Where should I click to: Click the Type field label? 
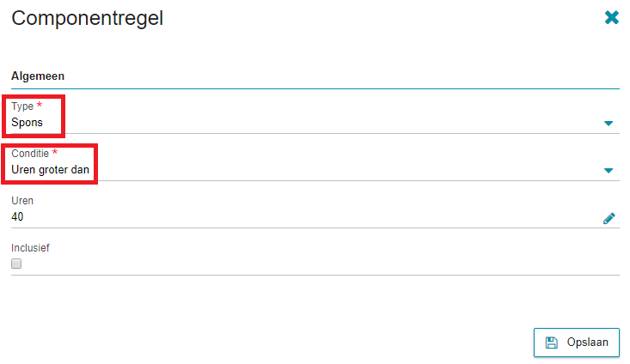(22, 106)
